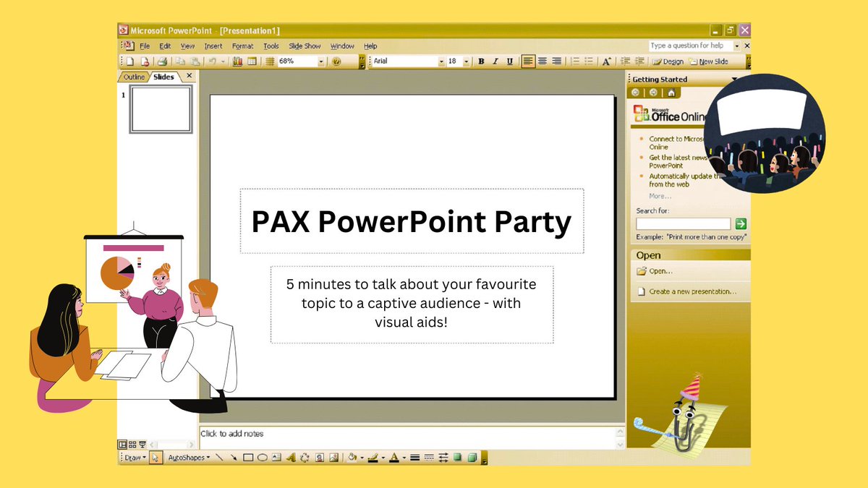Click the Arrow Style icon

(443, 458)
